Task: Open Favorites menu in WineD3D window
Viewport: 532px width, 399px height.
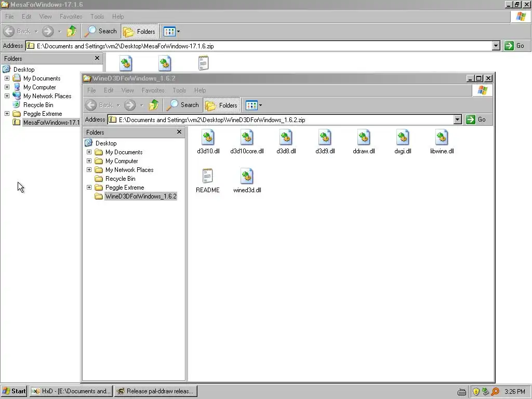Action: [153, 90]
